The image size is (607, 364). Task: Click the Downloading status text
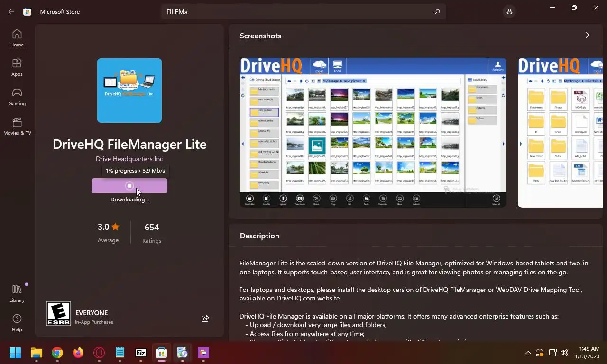[x=129, y=200]
